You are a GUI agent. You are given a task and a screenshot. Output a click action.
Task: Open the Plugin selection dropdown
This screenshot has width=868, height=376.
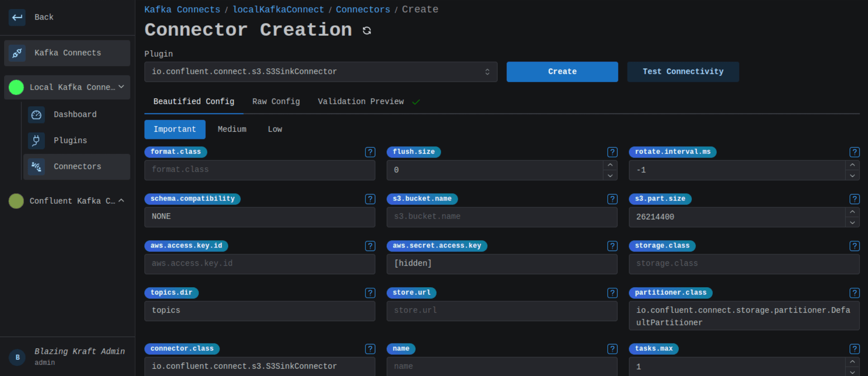pyautogui.click(x=321, y=72)
